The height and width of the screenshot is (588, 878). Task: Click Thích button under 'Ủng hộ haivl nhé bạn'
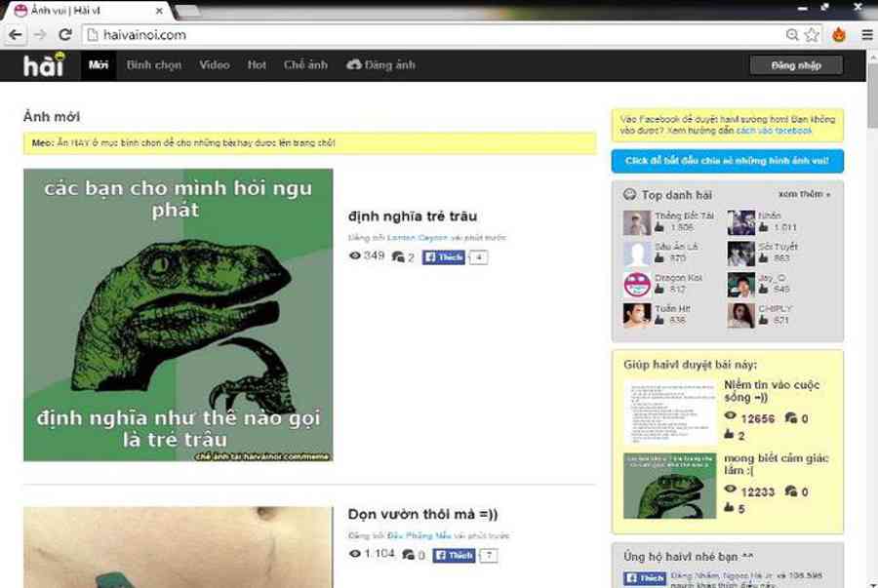[645, 578]
